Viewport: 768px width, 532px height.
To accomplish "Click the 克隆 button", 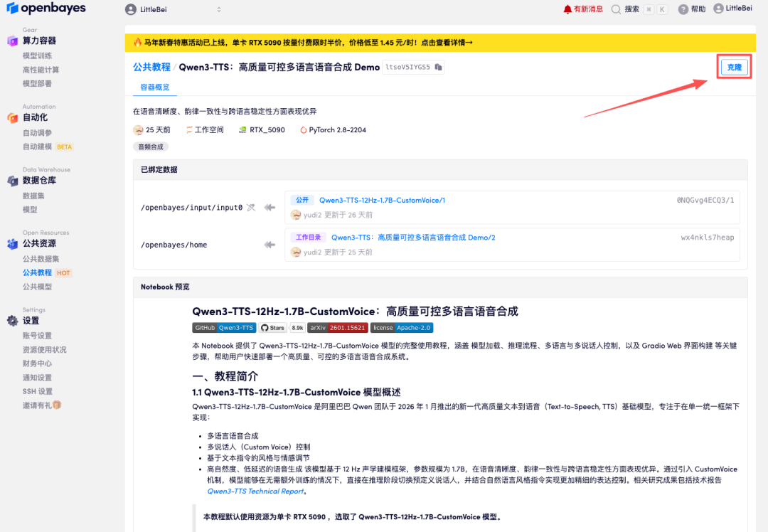I will pyautogui.click(x=734, y=67).
